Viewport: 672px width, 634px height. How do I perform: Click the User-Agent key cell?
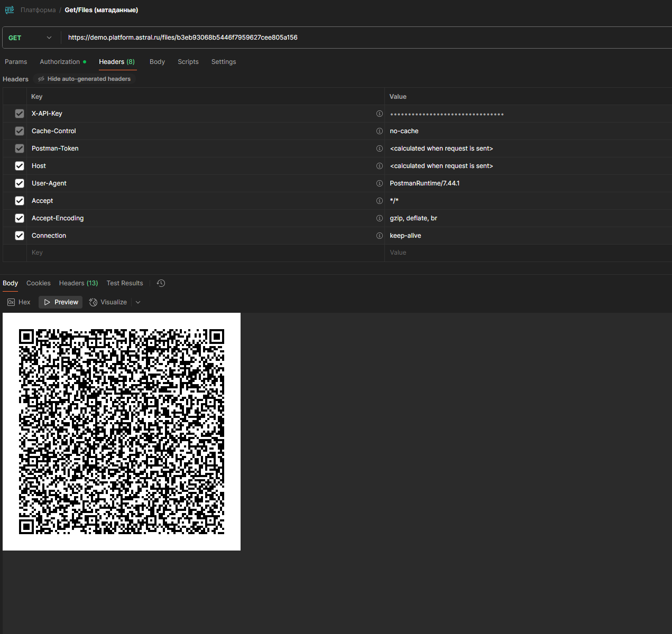(x=205, y=183)
